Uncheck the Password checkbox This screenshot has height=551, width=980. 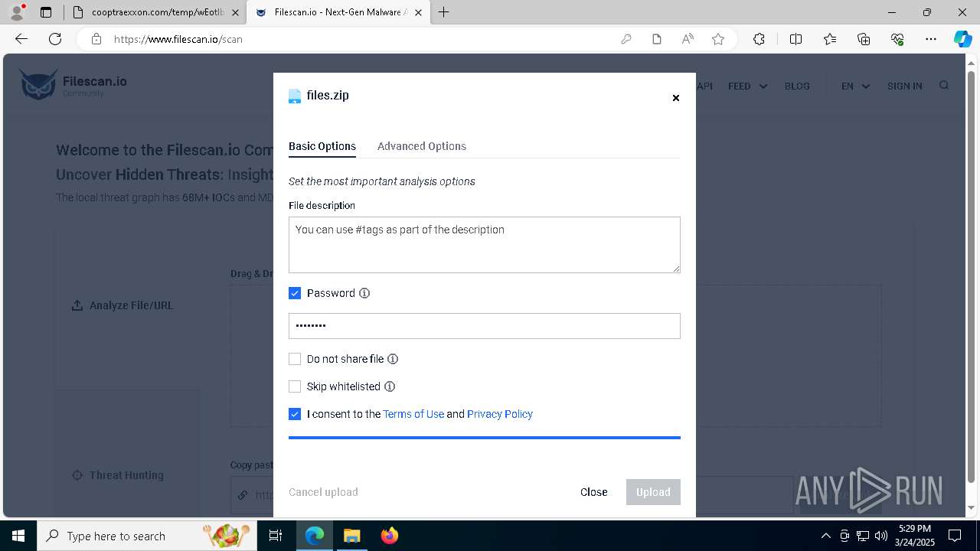point(295,293)
